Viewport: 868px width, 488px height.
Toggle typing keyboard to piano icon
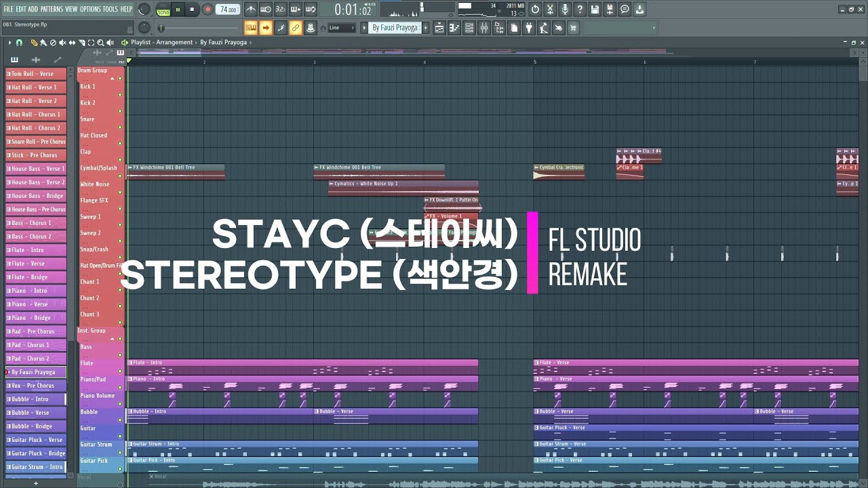click(251, 28)
